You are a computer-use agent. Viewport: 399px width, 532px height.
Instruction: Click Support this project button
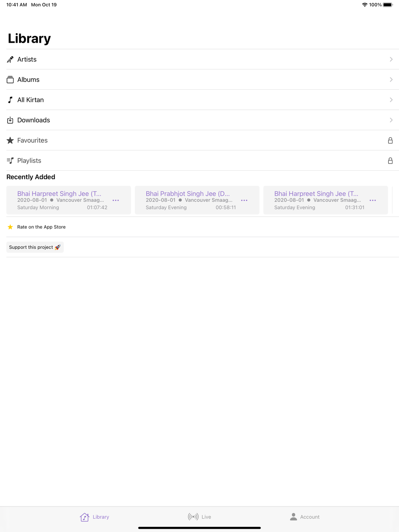(x=35, y=247)
